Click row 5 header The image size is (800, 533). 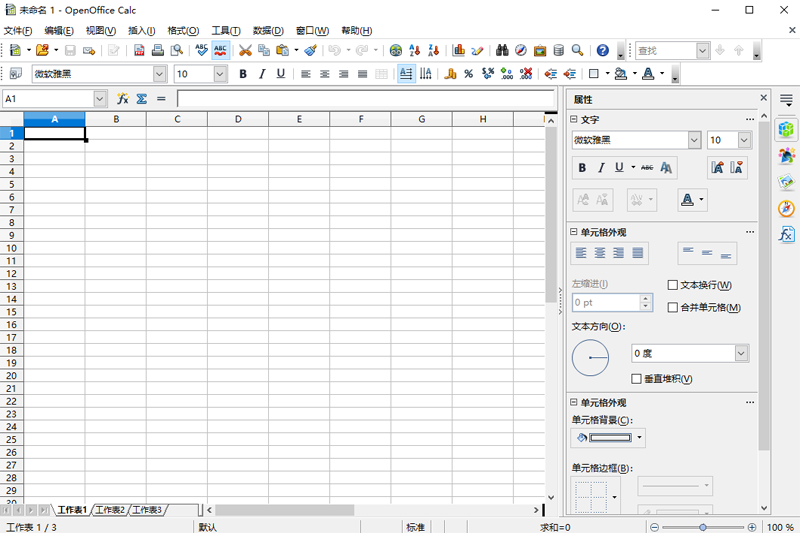coord(11,184)
